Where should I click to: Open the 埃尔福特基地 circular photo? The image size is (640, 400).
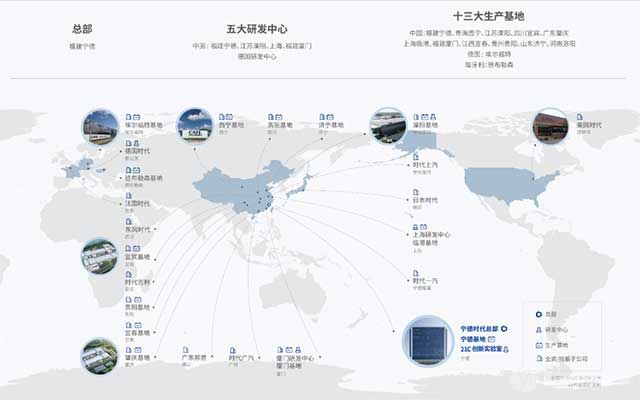coord(100,127)
